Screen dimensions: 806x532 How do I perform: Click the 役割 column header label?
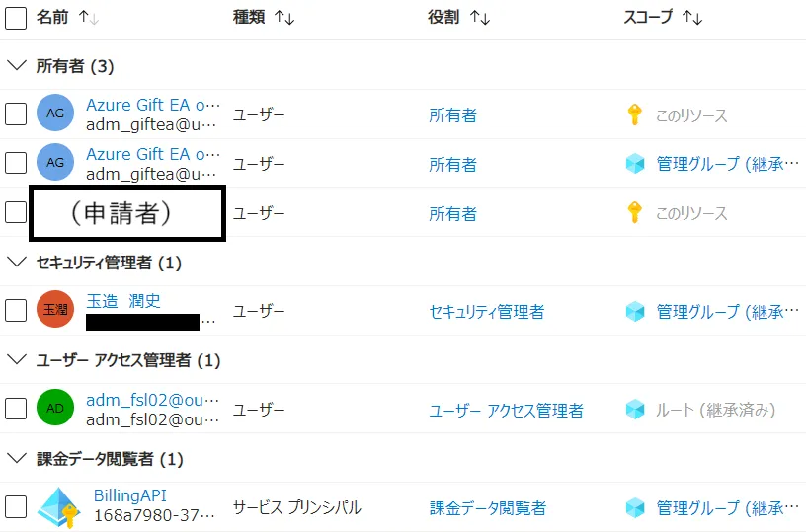(443, 17)
